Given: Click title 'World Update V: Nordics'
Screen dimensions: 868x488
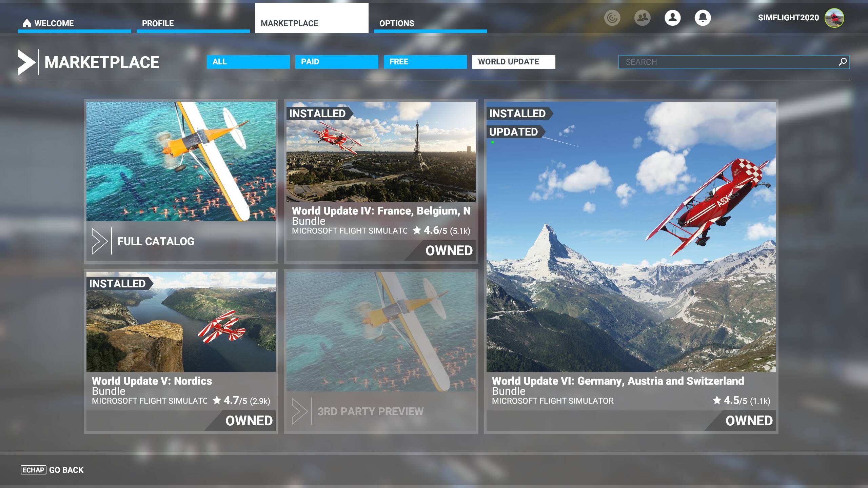Looking at the screenshot, I should [152, 381].
